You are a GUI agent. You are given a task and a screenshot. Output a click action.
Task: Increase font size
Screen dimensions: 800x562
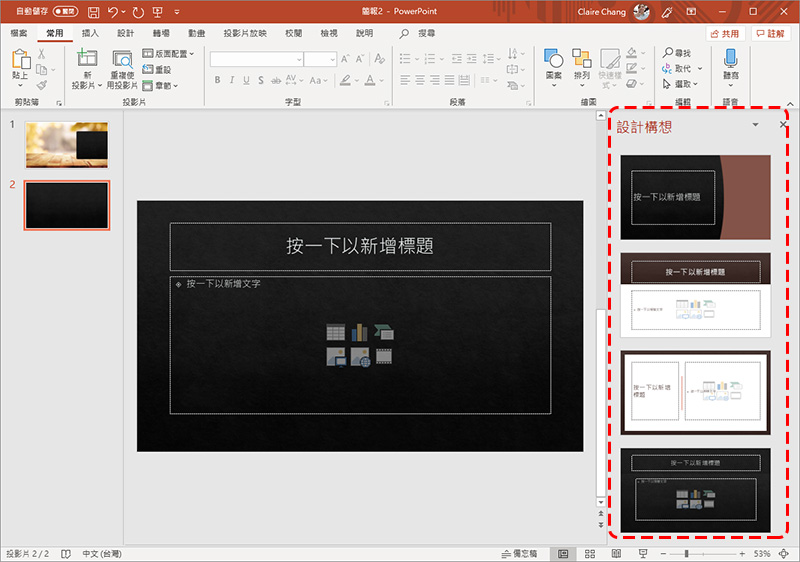point(345,59)
